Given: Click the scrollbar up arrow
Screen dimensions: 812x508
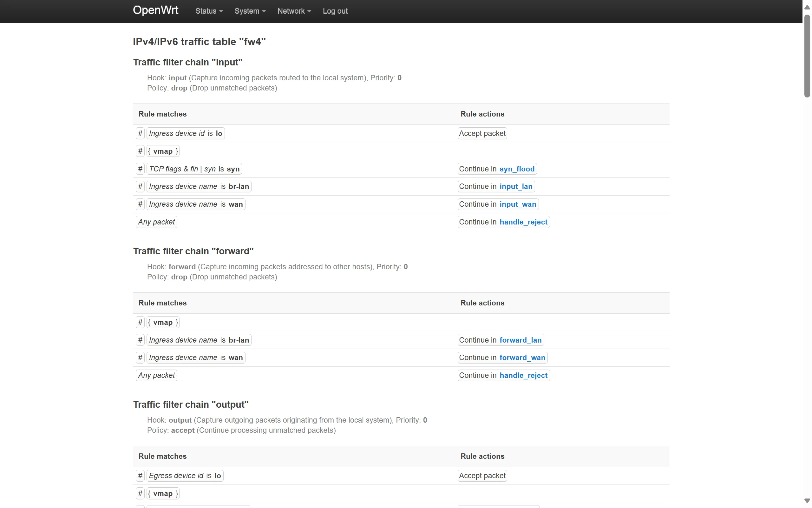Looking at the screenshot, I should (807, 7).
